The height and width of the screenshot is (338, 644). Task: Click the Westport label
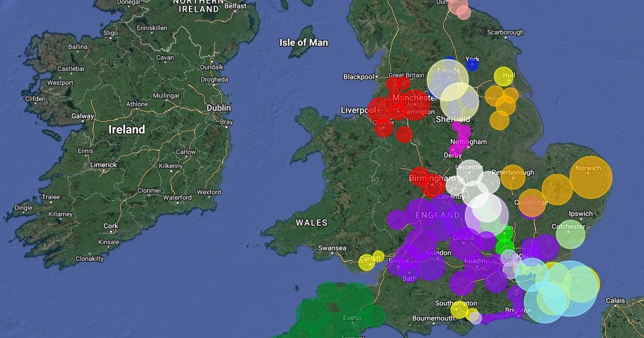[60, 83]
